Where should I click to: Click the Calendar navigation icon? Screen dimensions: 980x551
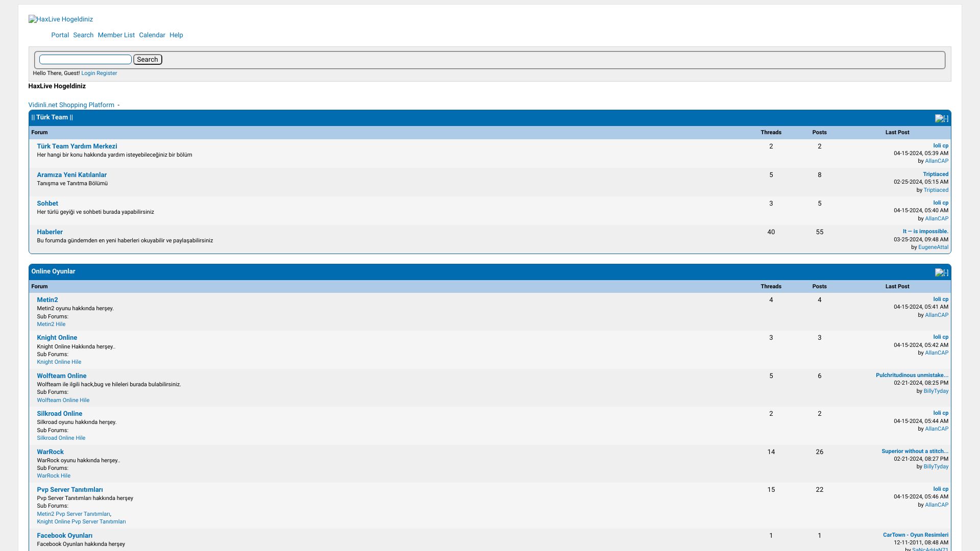(152, 35)
